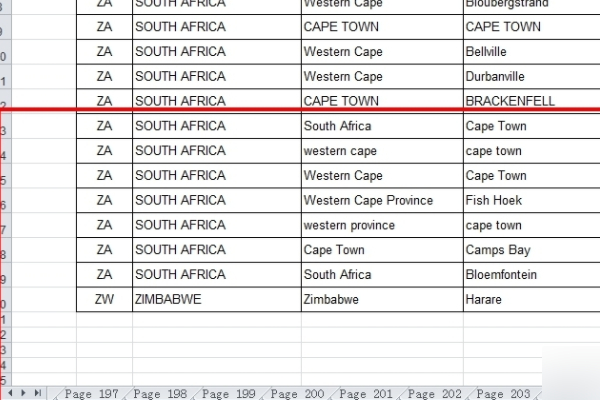Click the Fish Hoek cell
The width and height of the screenshot is (600, 400).
(530, 200)
